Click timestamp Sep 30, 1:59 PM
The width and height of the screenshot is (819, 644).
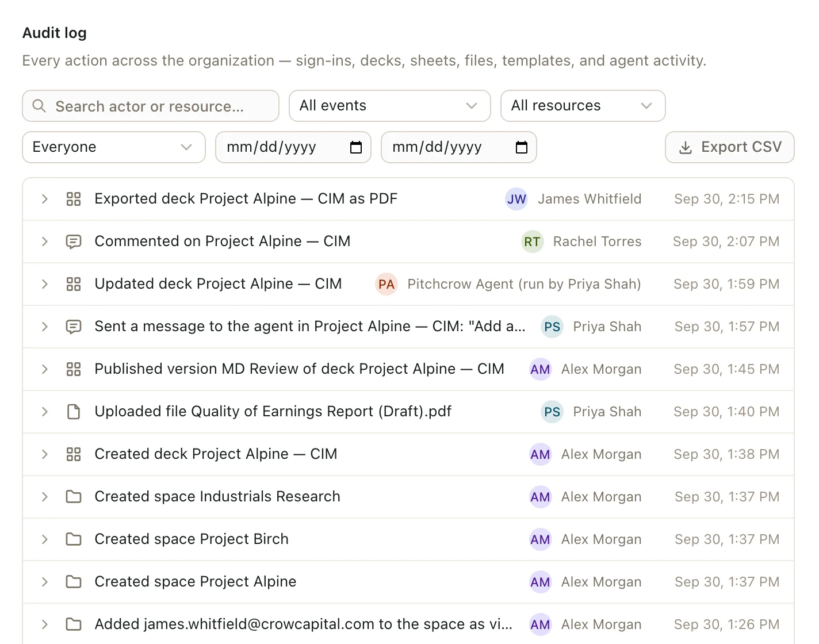726,284
